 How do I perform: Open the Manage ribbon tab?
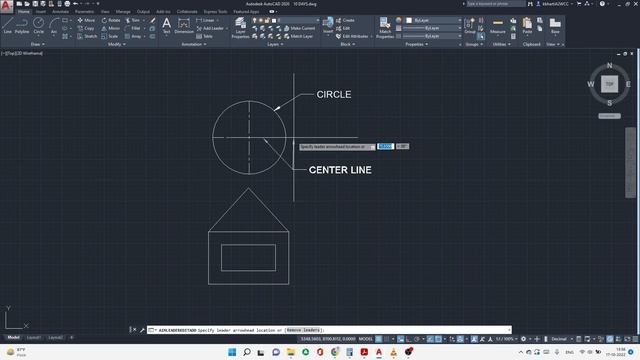click(x=123, y=12)
